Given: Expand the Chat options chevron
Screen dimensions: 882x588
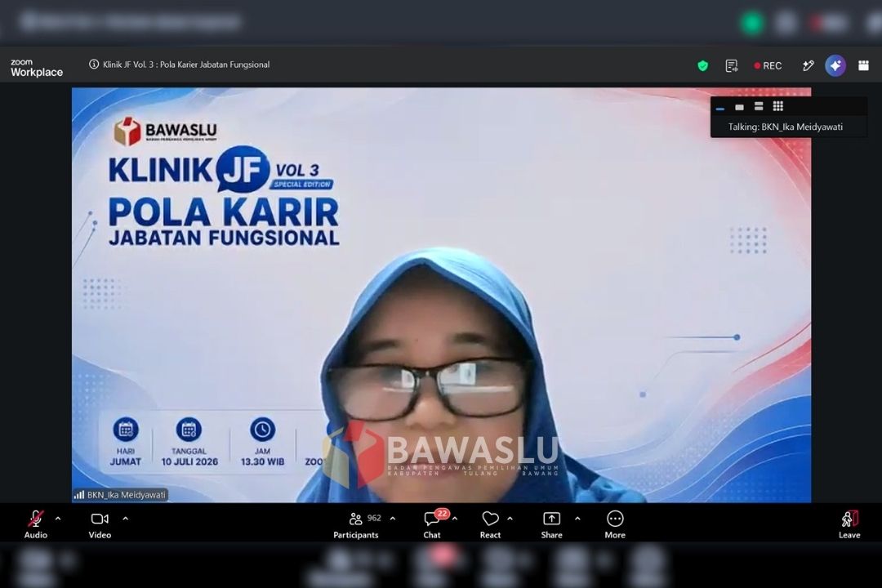Looking at the screenshot, I should point(455,519).
